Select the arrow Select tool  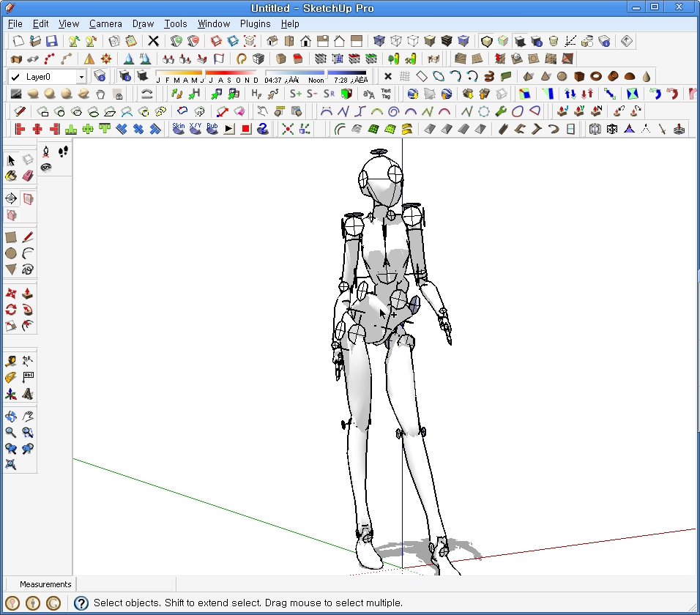11,160
